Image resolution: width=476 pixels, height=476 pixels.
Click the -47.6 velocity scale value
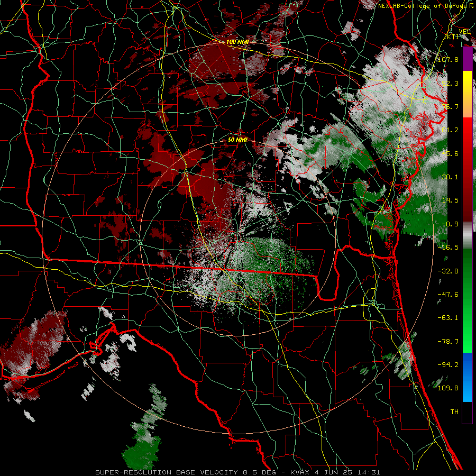[x=448, y=295]
